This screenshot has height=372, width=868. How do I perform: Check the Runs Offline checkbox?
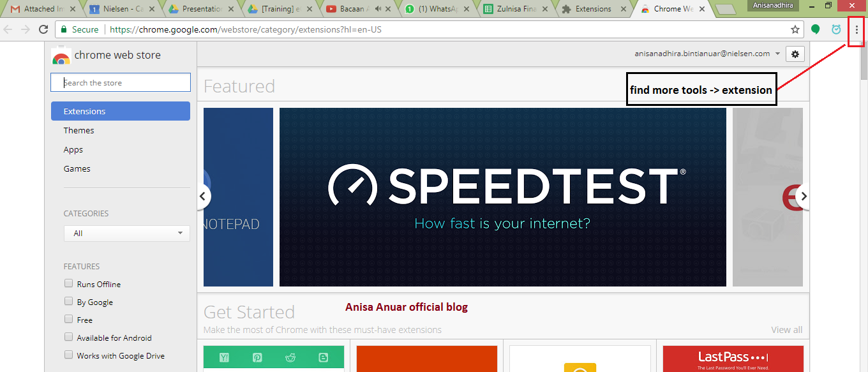[x=68, y=283]
